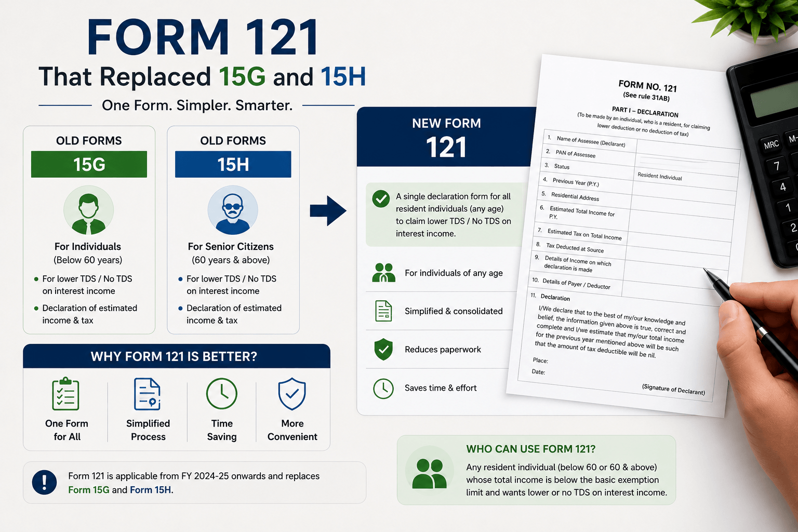Click the clipboard checklist icon above One Form for All
Screen dimensions: 798x532
click(66, 394)
